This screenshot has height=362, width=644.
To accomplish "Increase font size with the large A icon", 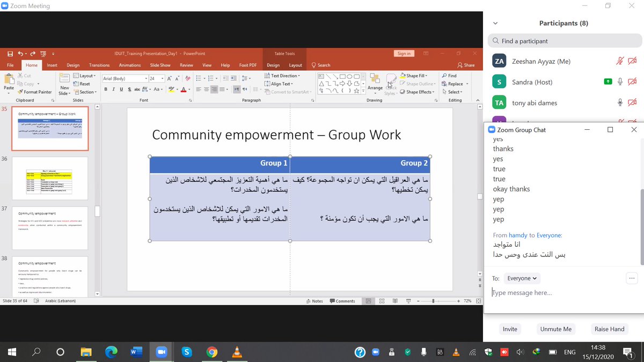I will click(169, 78).
